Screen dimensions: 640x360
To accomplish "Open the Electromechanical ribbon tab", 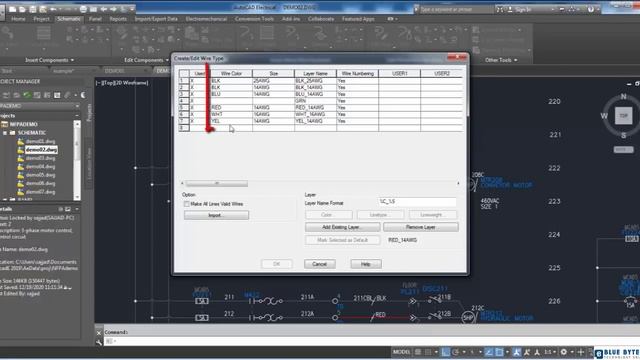I will pyautogui.click(x=206, y=19).
